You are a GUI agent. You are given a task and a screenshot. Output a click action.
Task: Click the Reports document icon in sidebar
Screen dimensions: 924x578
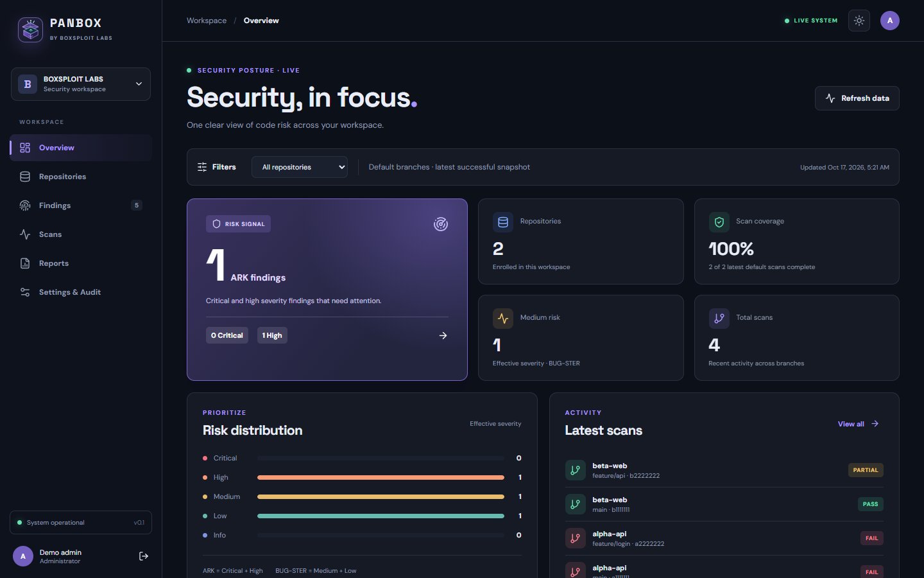(25, 263)
